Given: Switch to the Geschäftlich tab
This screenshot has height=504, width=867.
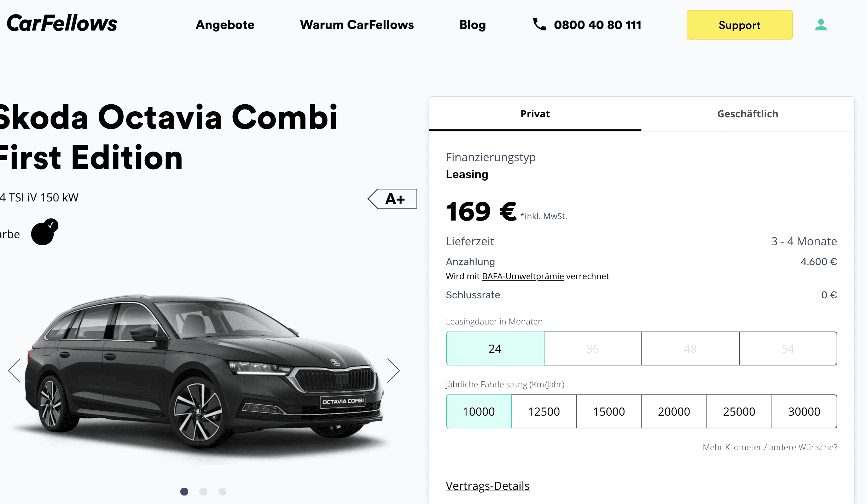Looking at the screenshot, I should pos(748,114).
